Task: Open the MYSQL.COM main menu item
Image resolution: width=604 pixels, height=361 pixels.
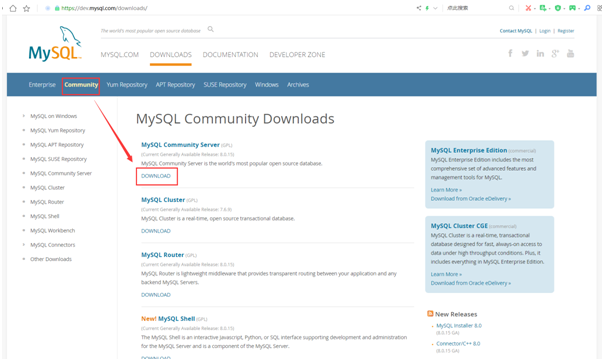Action: 120,55
